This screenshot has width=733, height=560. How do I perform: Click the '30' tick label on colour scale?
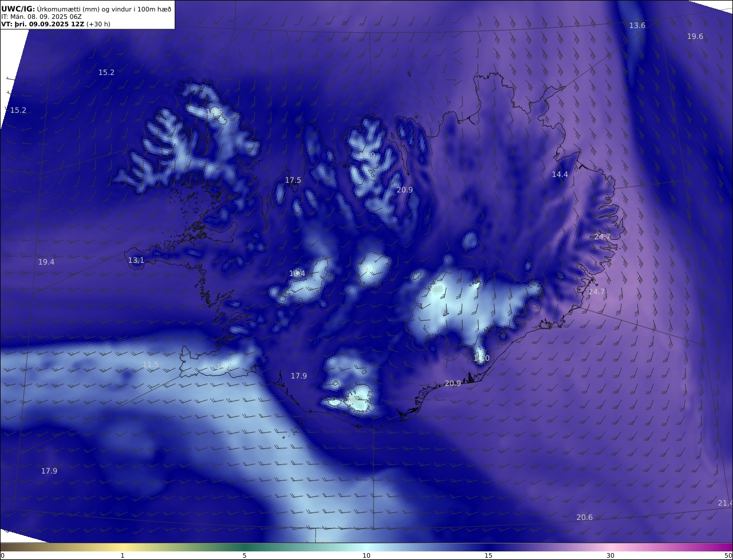tap(610, 555)
